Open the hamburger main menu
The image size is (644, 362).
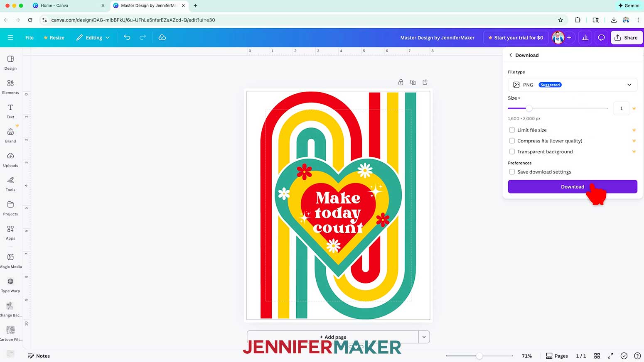pyautogui.click(x=10, y=37)
